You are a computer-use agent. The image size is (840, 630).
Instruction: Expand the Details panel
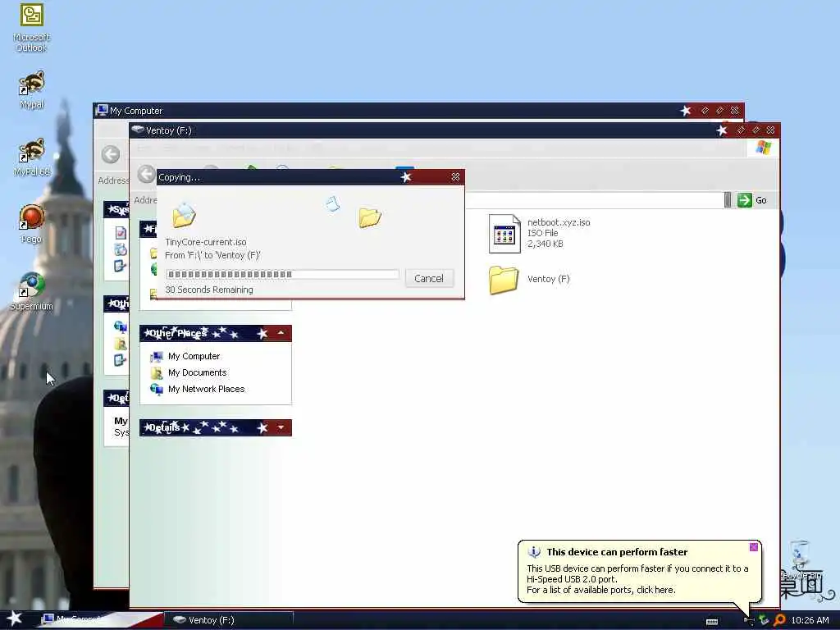tap(281, 427)
